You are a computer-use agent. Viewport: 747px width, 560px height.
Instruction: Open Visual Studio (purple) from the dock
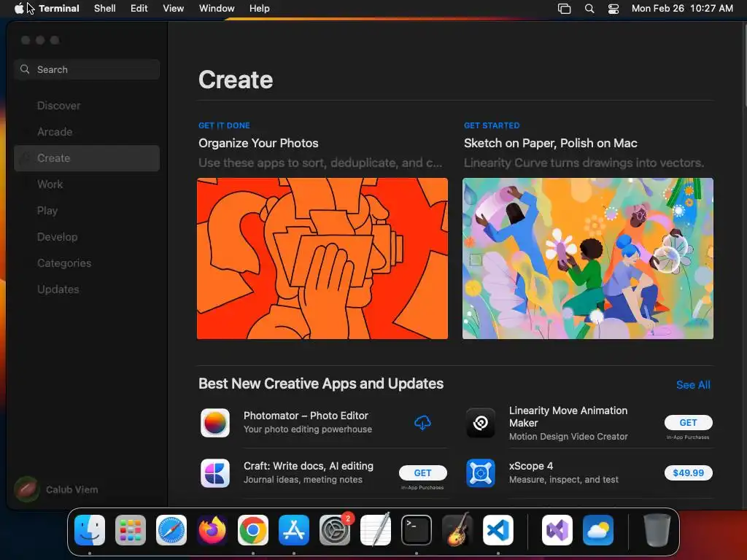point(557,530)
